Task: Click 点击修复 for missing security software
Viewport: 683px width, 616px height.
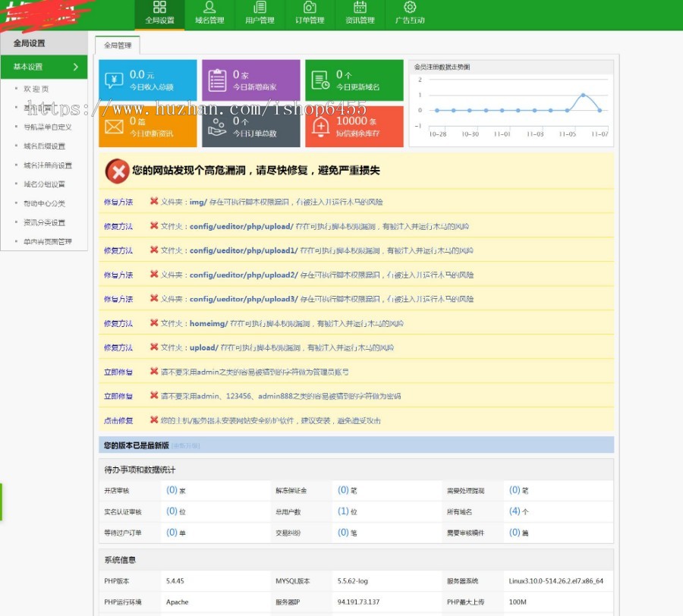Action: point(118,420)
